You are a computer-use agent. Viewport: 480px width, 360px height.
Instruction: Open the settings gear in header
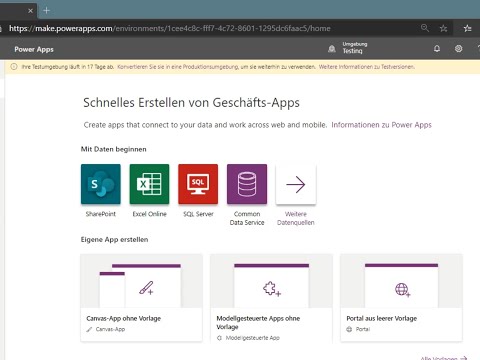coord(459,49)
